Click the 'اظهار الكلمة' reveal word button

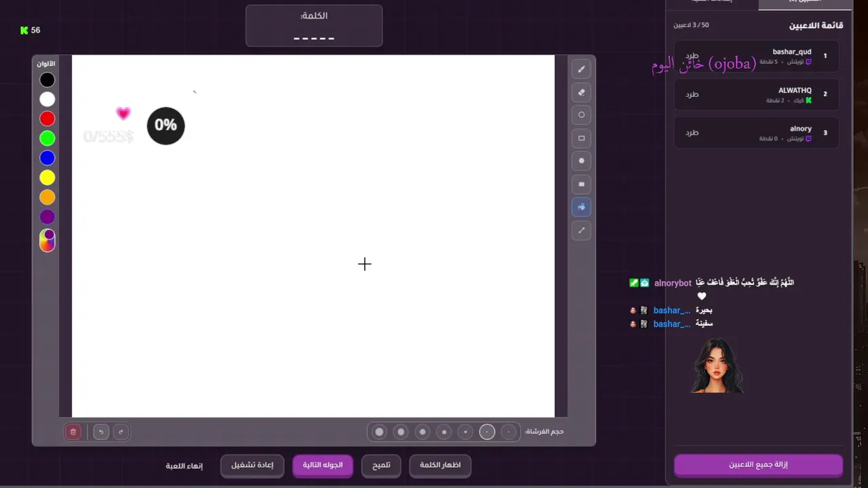(x=440, y=466)
